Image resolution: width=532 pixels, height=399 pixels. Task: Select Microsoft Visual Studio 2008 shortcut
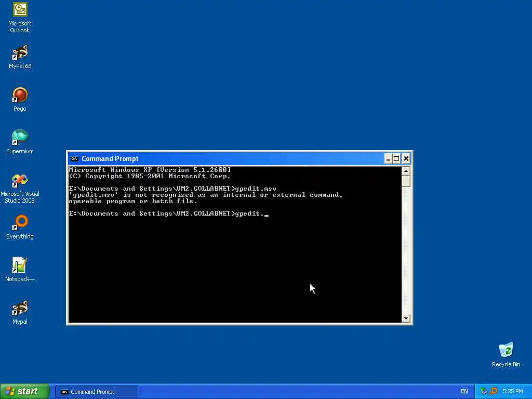pyautogui.click(x=20, y=188)
